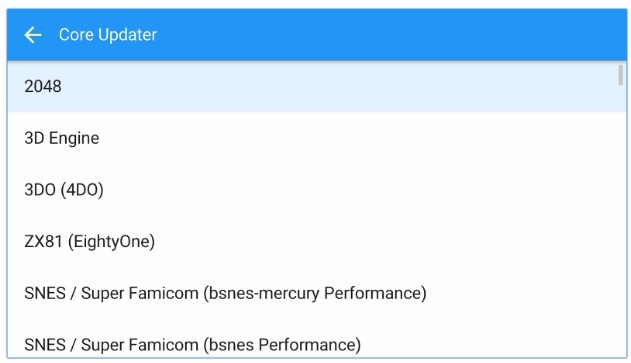Pick SNES bsnes-mercury Performance core
631x363 pixels.
coord(317,293)
